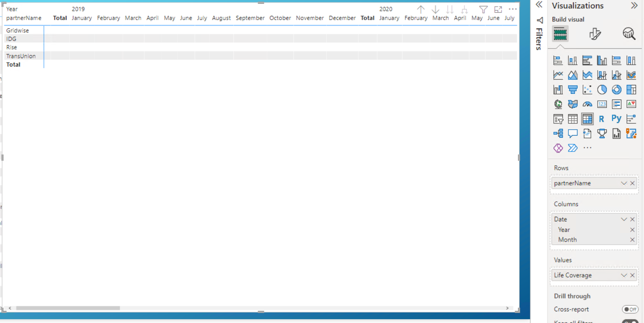Open Get more visuals ellipsis
This screenshot has height=323, width=644.
point(587,148)
